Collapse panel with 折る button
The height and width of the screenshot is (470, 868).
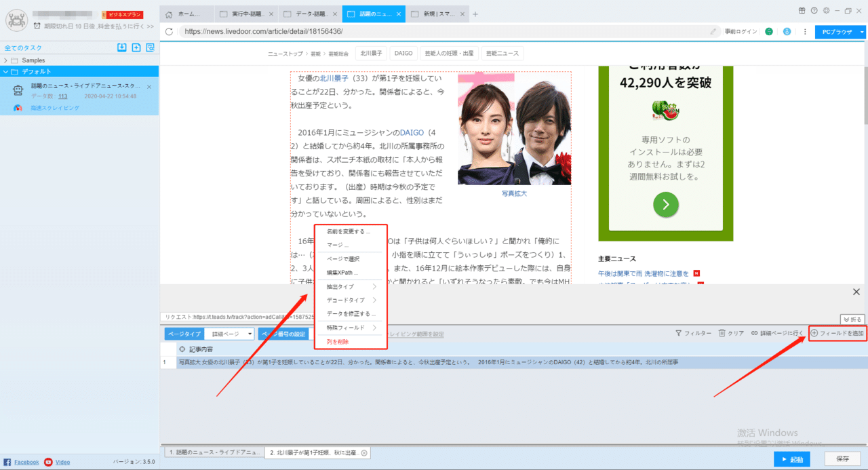tap(852, 319)
